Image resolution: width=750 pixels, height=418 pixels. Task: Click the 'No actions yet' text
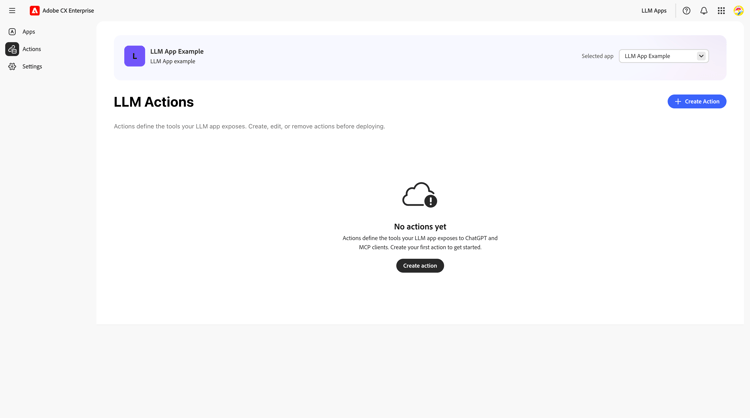[419, 227]
